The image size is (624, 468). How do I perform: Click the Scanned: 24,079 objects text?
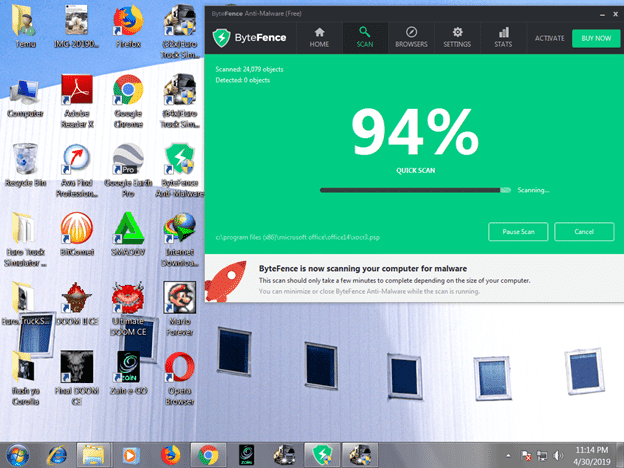[250, 69]
